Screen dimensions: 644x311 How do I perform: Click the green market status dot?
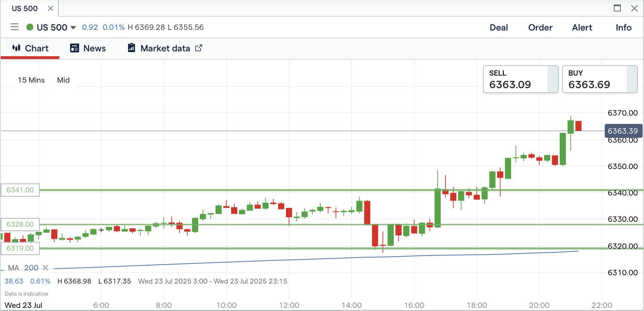point(30,27)
